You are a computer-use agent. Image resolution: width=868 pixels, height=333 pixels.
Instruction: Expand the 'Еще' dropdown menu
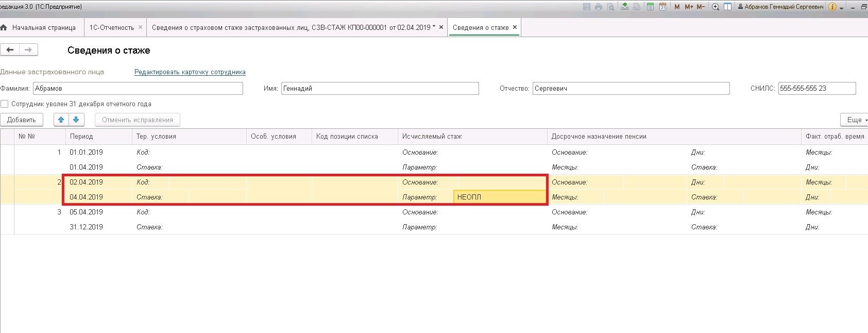point(855,120)
